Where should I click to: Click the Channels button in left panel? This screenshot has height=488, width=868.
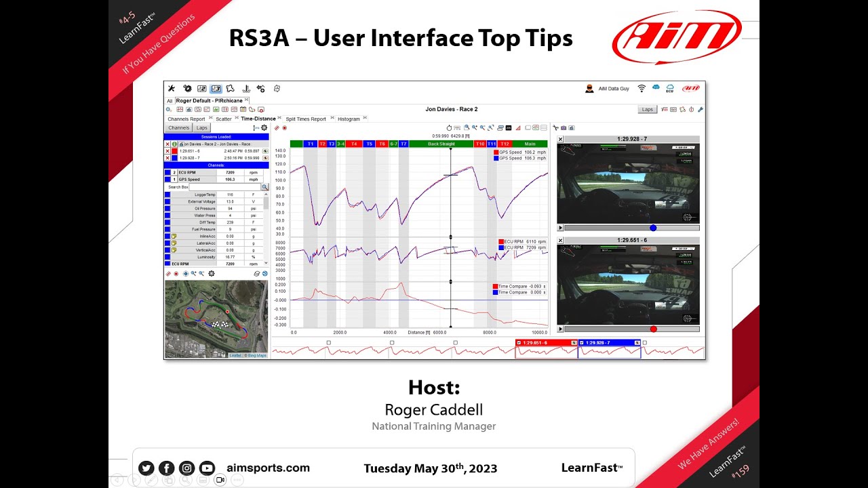coord(179,127)
